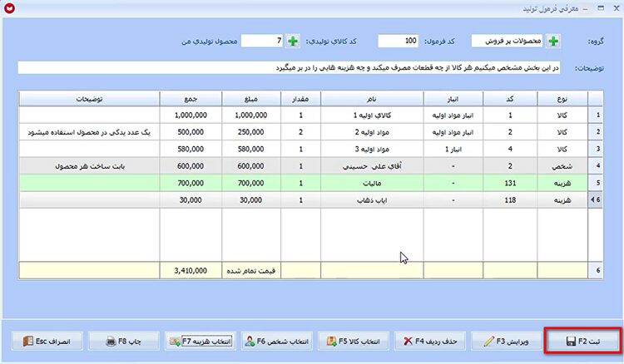
Task: Click the green plus icon beside گروه field
Action: tap(553, 41)
